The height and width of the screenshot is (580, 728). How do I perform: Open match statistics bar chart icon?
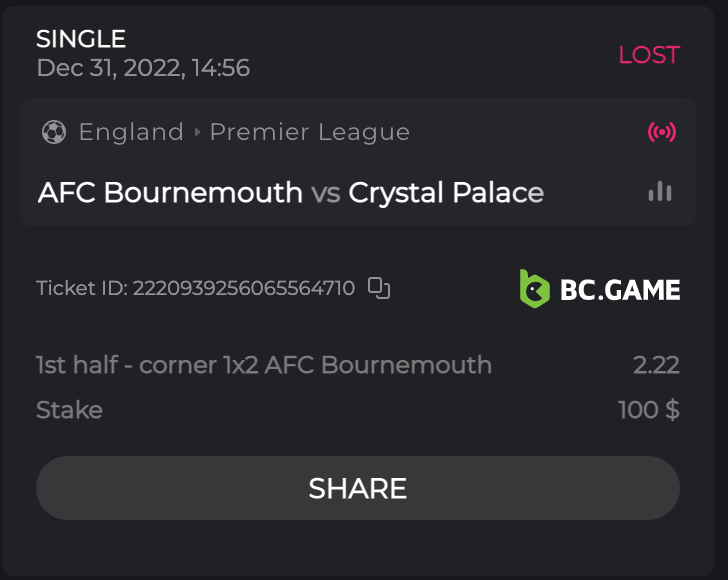(x=660, y=191)
